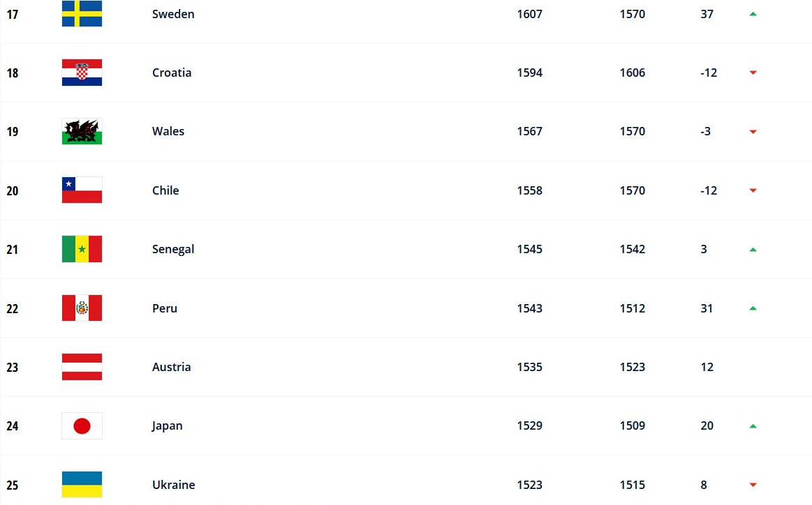Click the Croatia flag icon
The height and width of the screenshot is (505, 812).
(82, 73)
